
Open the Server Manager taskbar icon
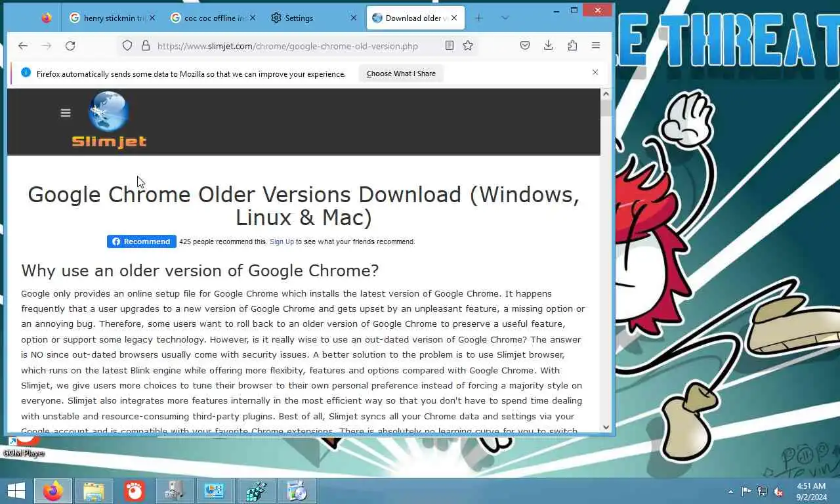pyautogui.click(x=175, y=491)
